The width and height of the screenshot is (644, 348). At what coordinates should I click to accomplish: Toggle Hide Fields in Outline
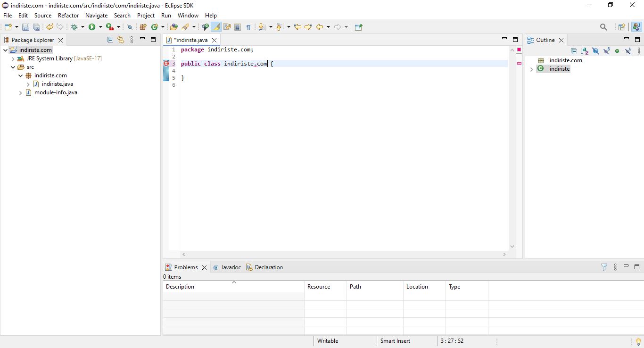click(x=595, y=51)
